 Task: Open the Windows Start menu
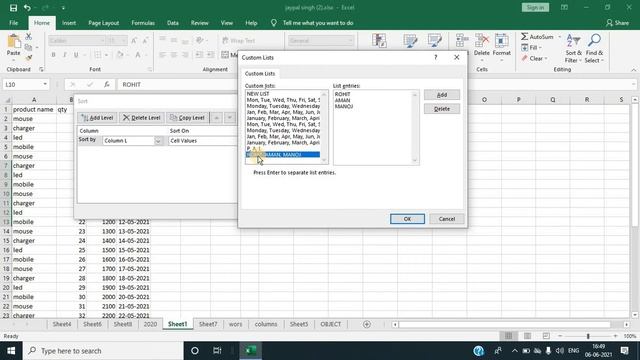tap(11, 351)
